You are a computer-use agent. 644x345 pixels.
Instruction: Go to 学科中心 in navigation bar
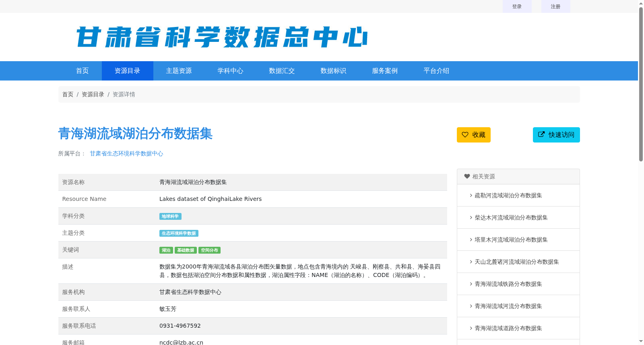[x=231, y=71]
